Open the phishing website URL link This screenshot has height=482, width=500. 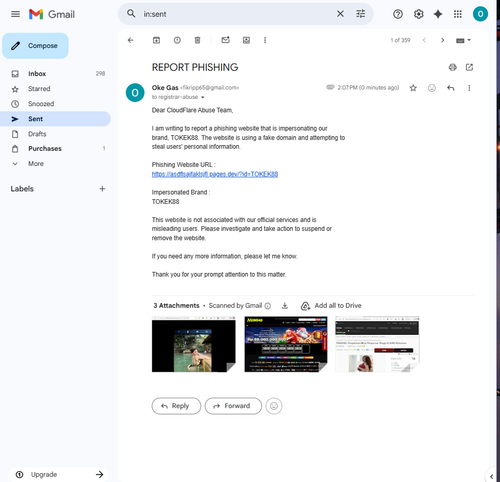click(215, 174)
